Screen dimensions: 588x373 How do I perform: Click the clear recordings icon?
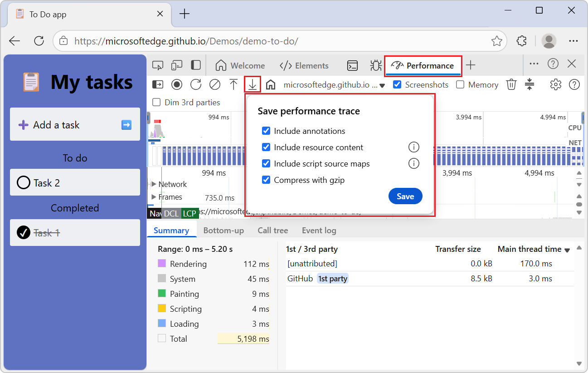(214, 84)
